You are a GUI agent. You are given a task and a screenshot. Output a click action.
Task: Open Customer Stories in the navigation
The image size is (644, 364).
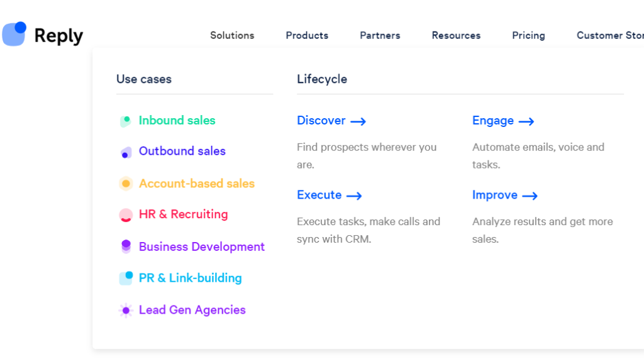[x=610, y=35]
